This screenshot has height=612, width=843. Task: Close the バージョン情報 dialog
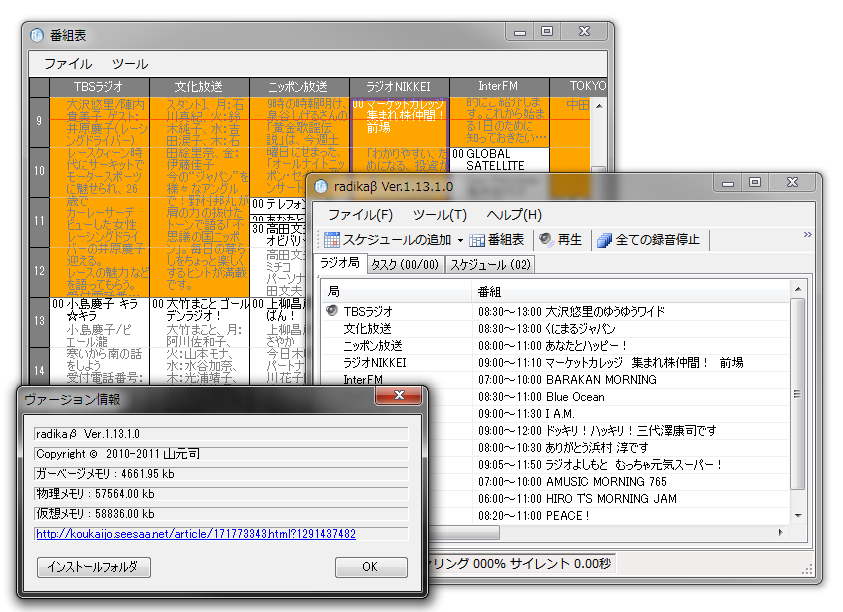point(399,395)
